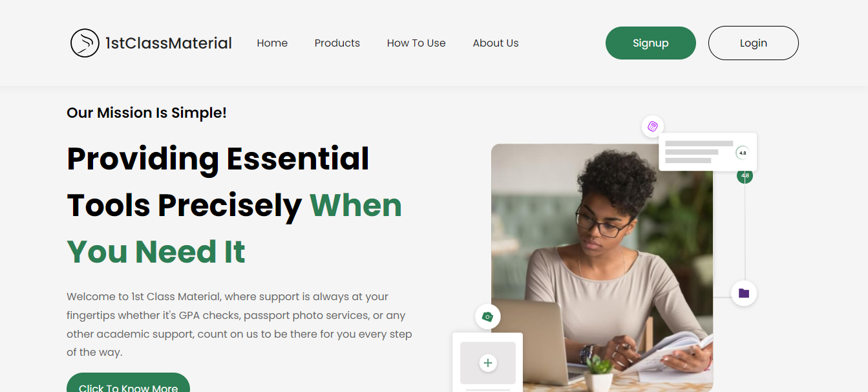Click the Providing Essential Tools headline
This screenshot has width=868, height=392.
tap(235, 205)
